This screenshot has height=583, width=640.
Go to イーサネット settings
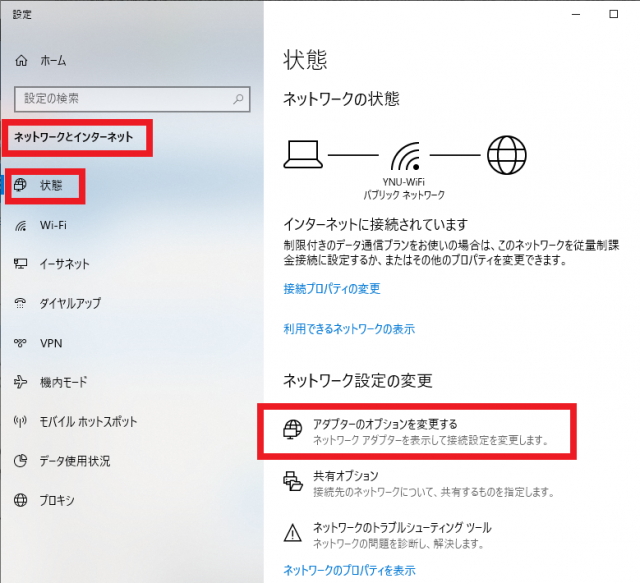click(x=64, y=264)
